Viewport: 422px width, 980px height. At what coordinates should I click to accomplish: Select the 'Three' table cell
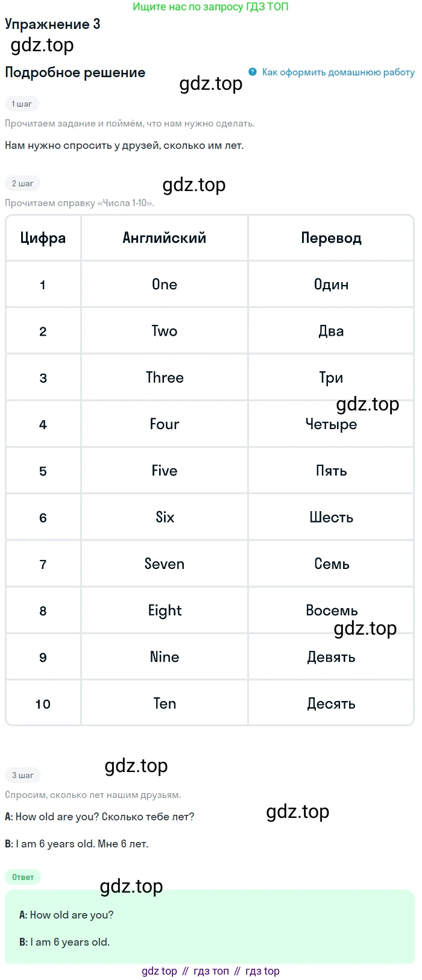(x=165, y=378)
